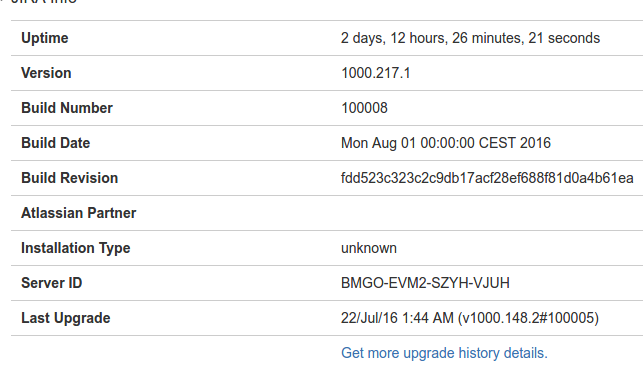643x366 pixels.
Task: Click the Atlassian Partner label
Action: point(79,213)
